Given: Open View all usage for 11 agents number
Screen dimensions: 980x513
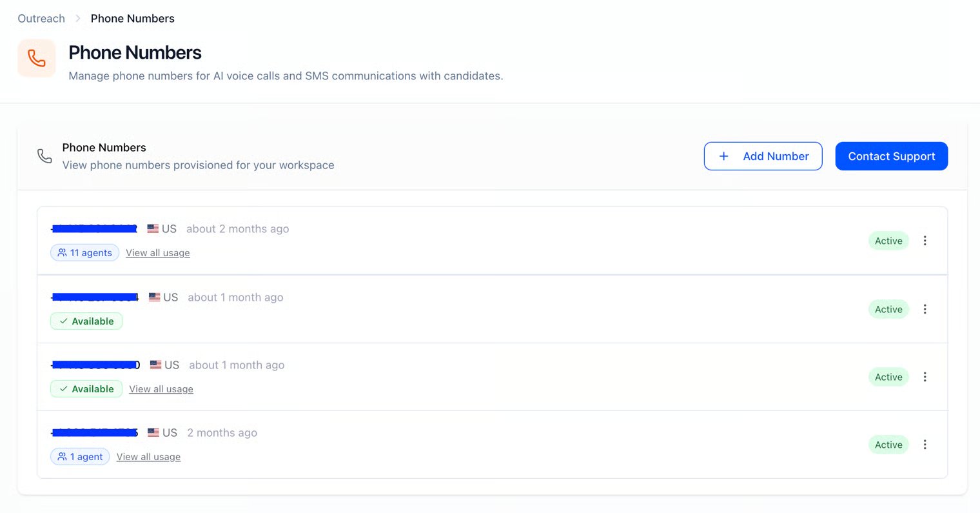Looking at the screenshot, I should [x=158, y=253].
